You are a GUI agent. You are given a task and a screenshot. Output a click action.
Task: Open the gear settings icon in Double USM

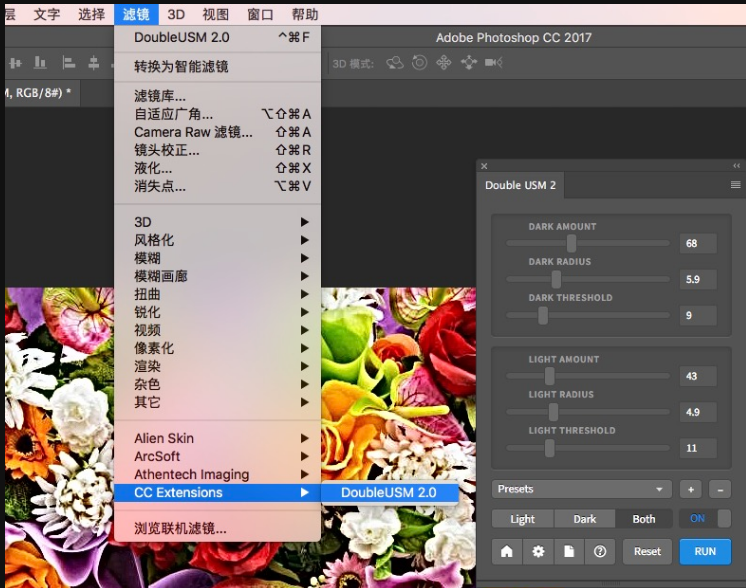(537, 551)
